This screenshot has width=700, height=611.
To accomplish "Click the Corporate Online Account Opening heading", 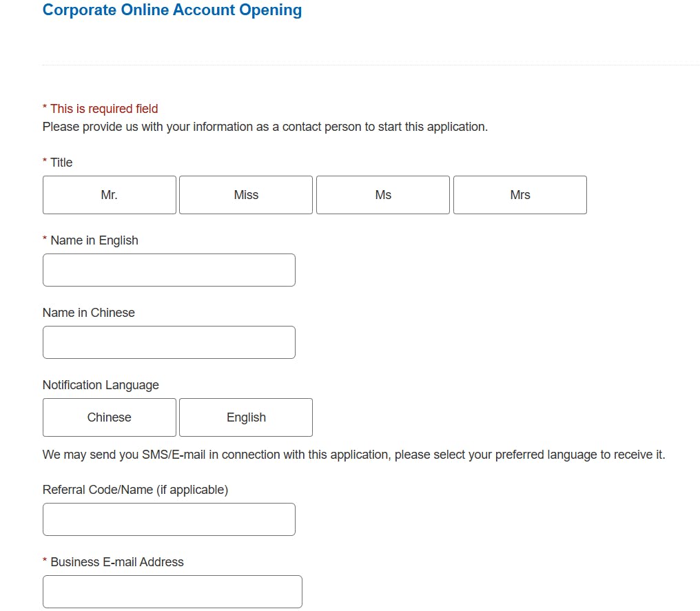I will pyautogui.click(x=172, y=10).
